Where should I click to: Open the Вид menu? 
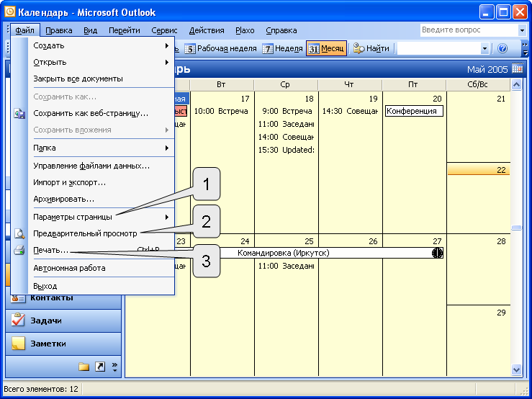click(x=90, y=30)
